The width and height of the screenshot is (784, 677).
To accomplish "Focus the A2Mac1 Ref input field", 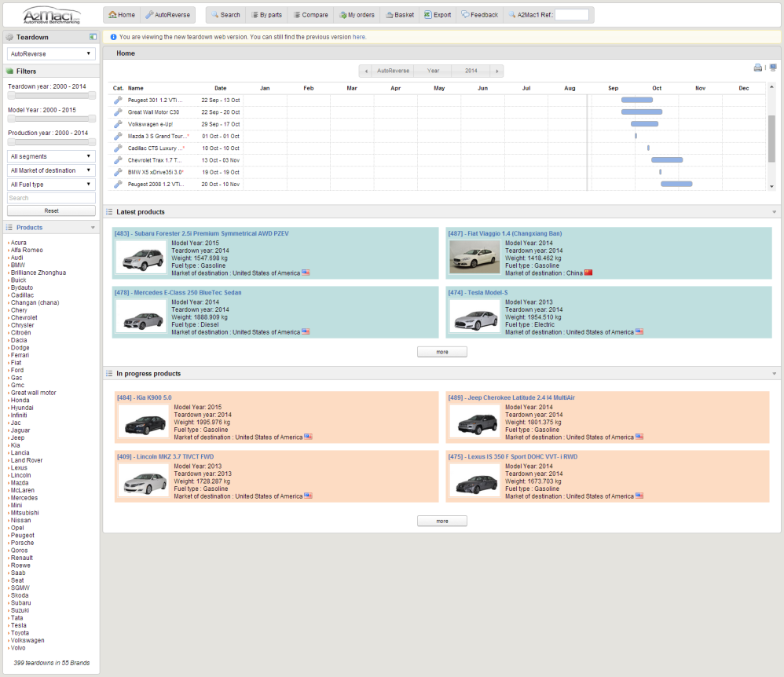I will 572,15.
